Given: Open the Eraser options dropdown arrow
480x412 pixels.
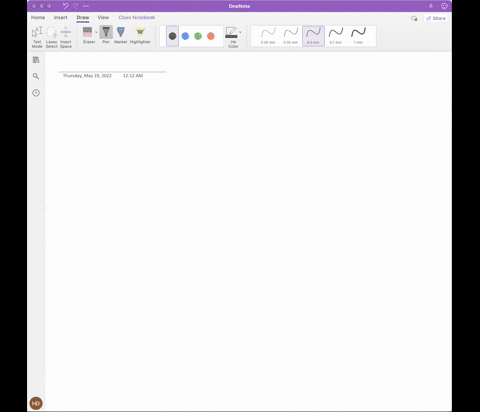Looking at the screenshot, I should click(96, 32).
